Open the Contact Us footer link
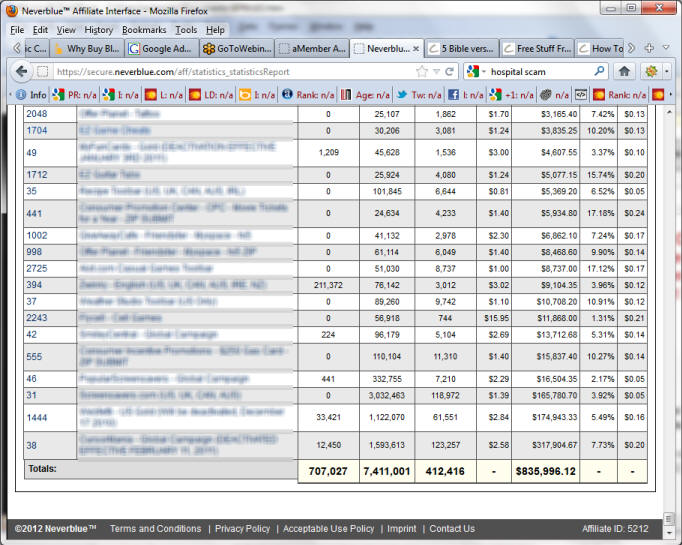This screenshot has height=545, width=682. [452, 528]
